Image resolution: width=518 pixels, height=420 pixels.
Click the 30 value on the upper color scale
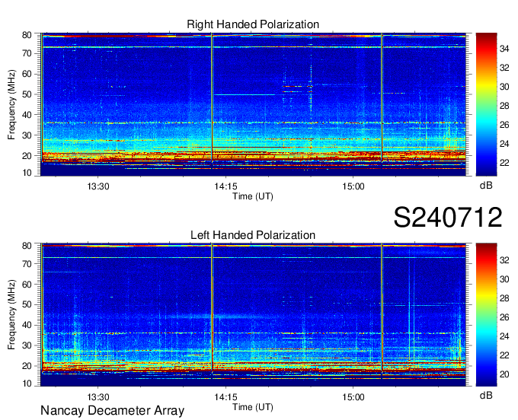click(x=504, y=87)
